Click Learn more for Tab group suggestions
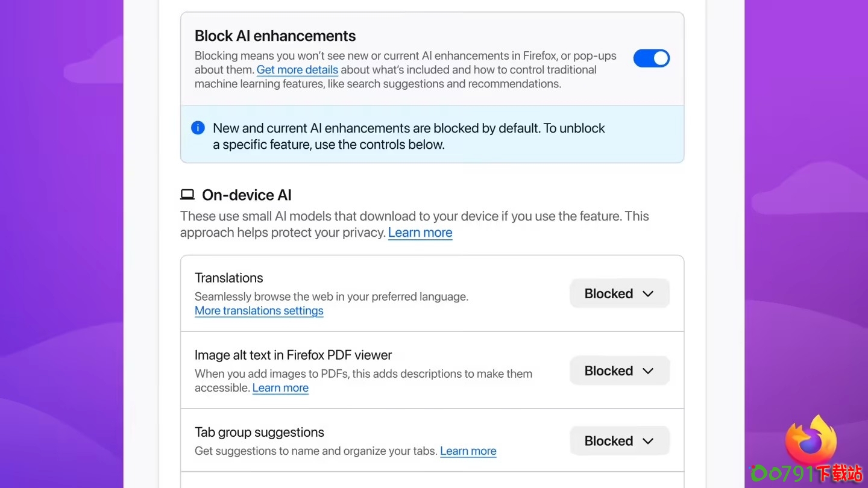The height and width of the screenshot is (488, 868). pos(468,451)
